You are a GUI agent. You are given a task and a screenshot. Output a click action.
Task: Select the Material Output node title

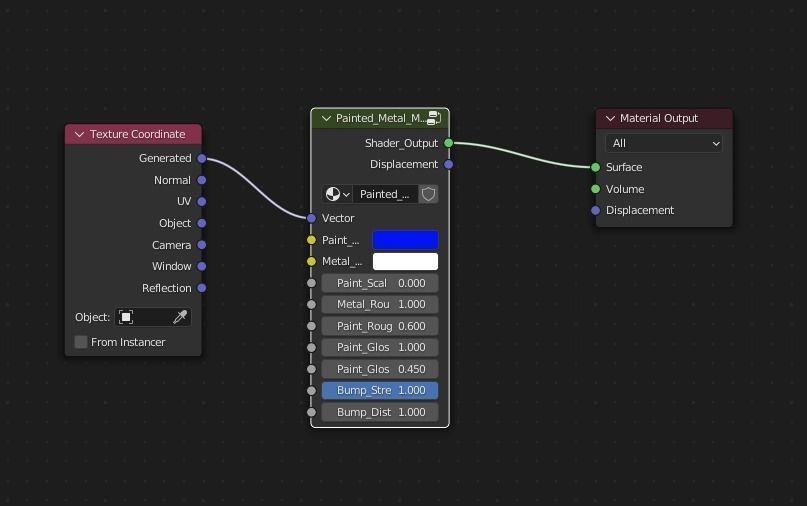pos(659,118)
